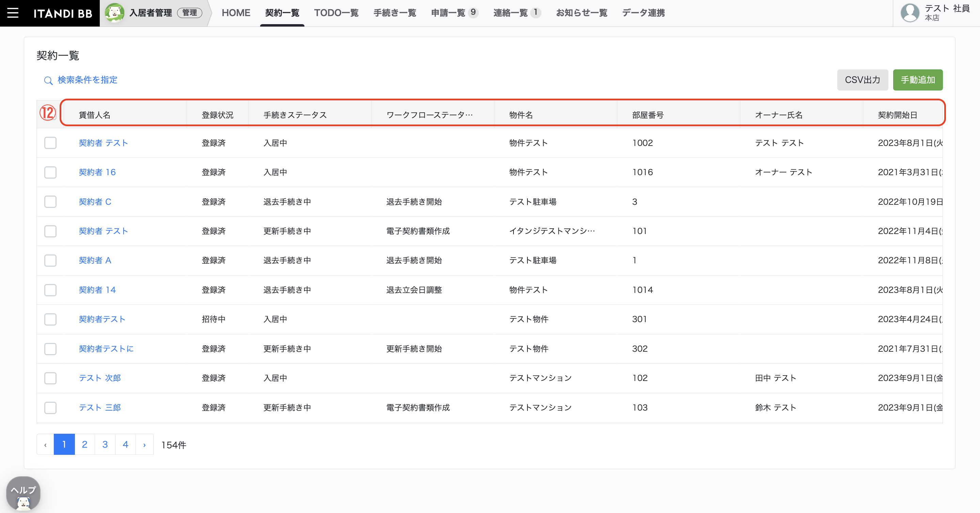Image resolution: width=980 pixels, height=513 pixels.
Task: Select the 契約一覧 tab
Action: 282,13
